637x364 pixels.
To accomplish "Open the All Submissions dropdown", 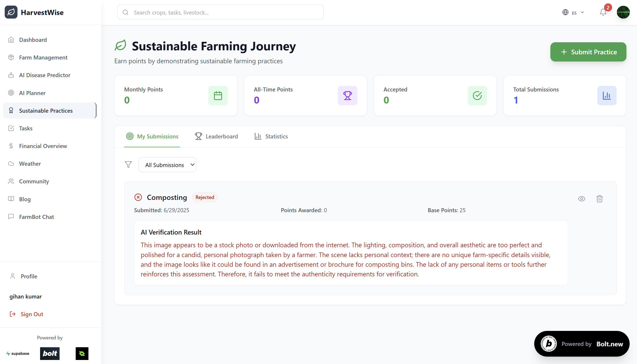I will click(x=167, y=165).
